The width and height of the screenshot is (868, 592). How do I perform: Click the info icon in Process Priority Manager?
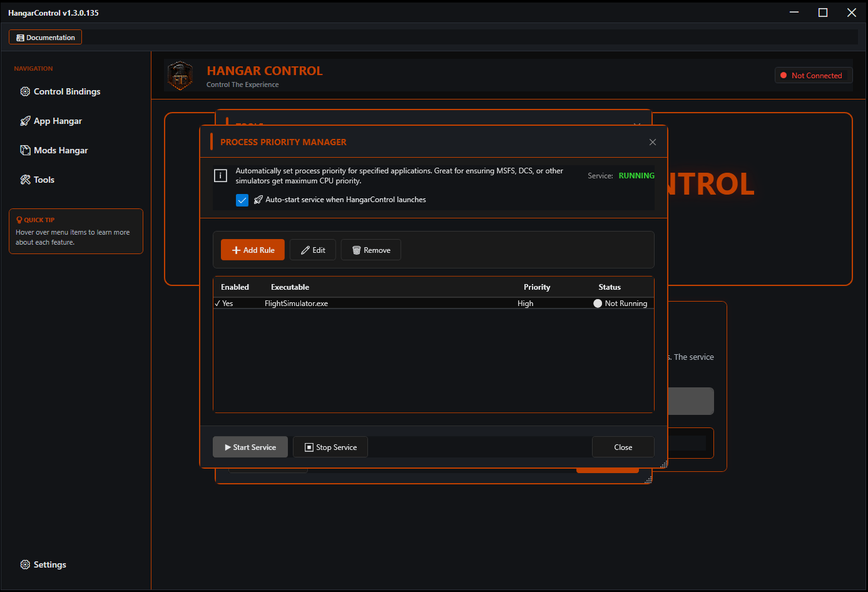pyautogui.click(x=220, y=176)
